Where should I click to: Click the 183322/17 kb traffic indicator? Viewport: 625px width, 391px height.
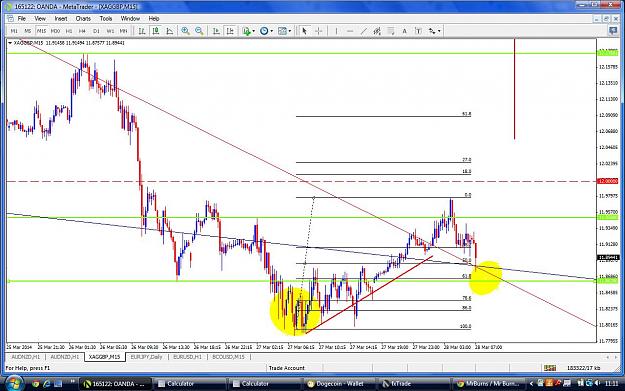(583, 368)
